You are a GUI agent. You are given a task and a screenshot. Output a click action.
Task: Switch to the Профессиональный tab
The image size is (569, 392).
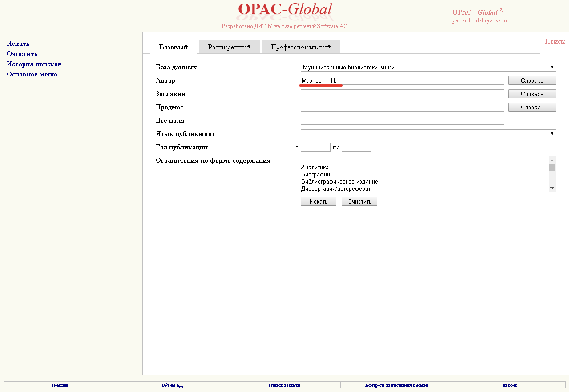coord(301,47)
